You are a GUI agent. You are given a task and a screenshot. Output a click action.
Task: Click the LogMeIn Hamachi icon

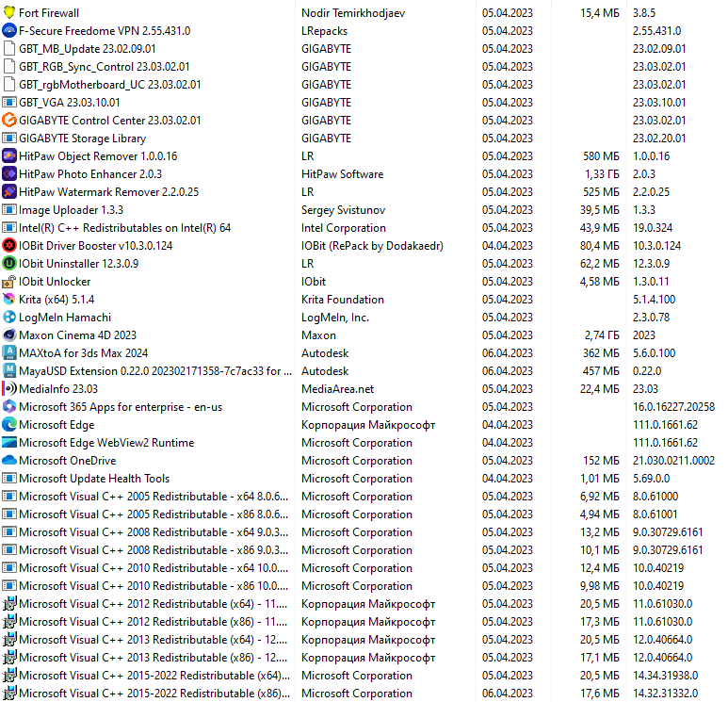pyautogui.click(x=9, y=318)
